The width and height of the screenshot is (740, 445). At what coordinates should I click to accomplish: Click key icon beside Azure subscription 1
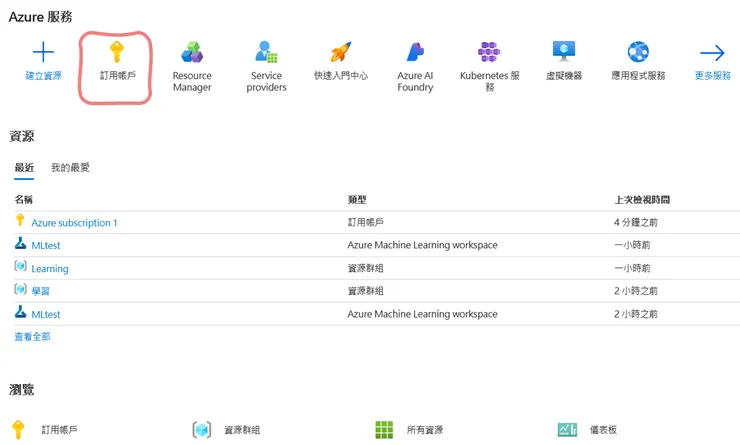click(x=20, y=220)
